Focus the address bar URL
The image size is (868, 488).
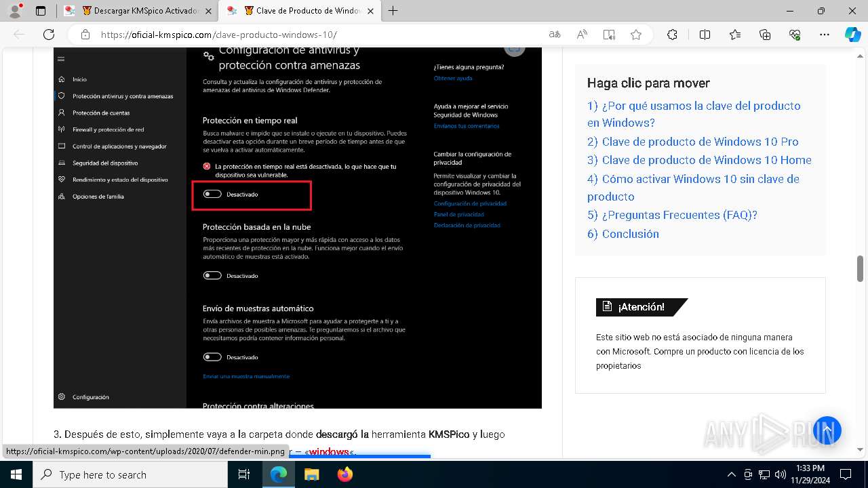(218, 35)
